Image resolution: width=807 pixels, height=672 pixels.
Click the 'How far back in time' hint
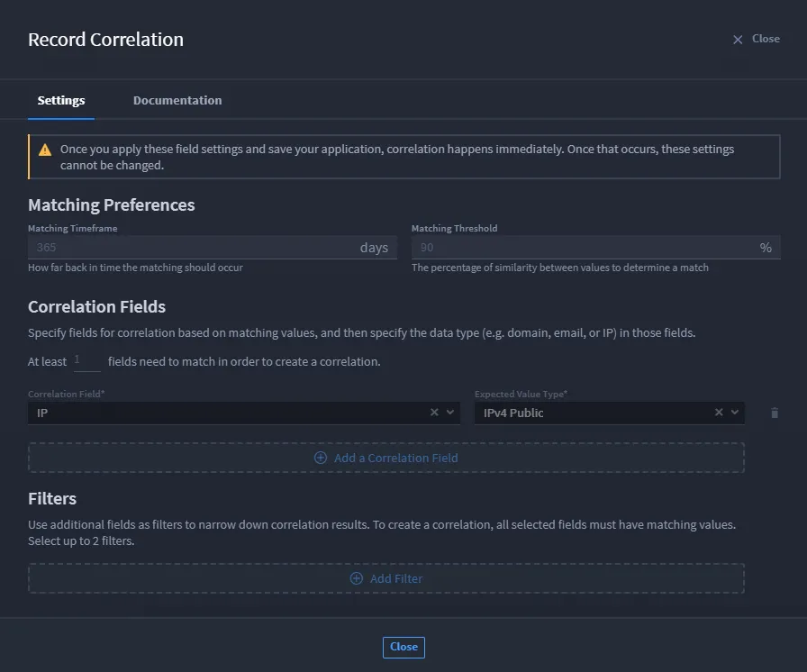135,268
